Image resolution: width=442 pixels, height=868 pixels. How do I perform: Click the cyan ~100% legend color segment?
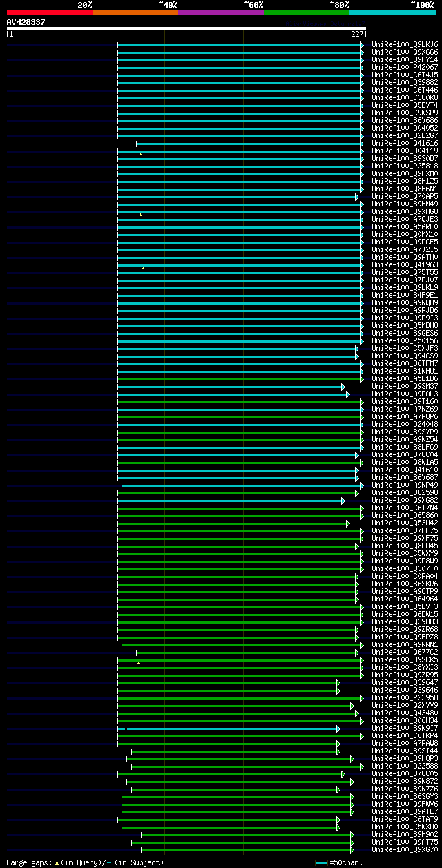[392, 12]
